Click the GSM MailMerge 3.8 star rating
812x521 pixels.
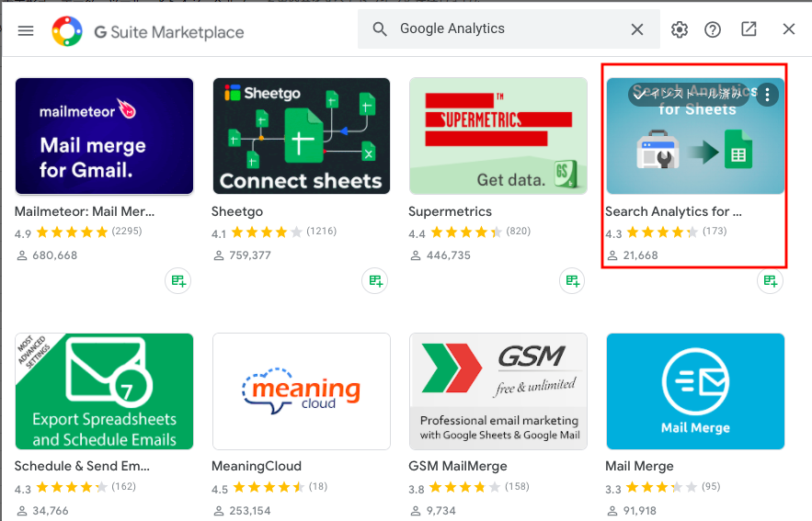[465, 487]
